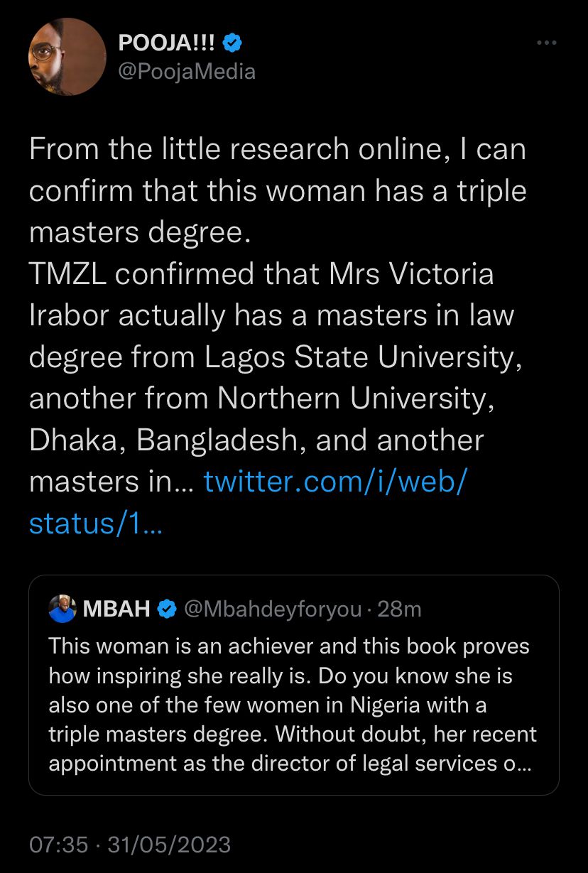Click the 'Dhaka, Bangladesh, and another' text line
The image size is (588, 873).
(256, 440)
